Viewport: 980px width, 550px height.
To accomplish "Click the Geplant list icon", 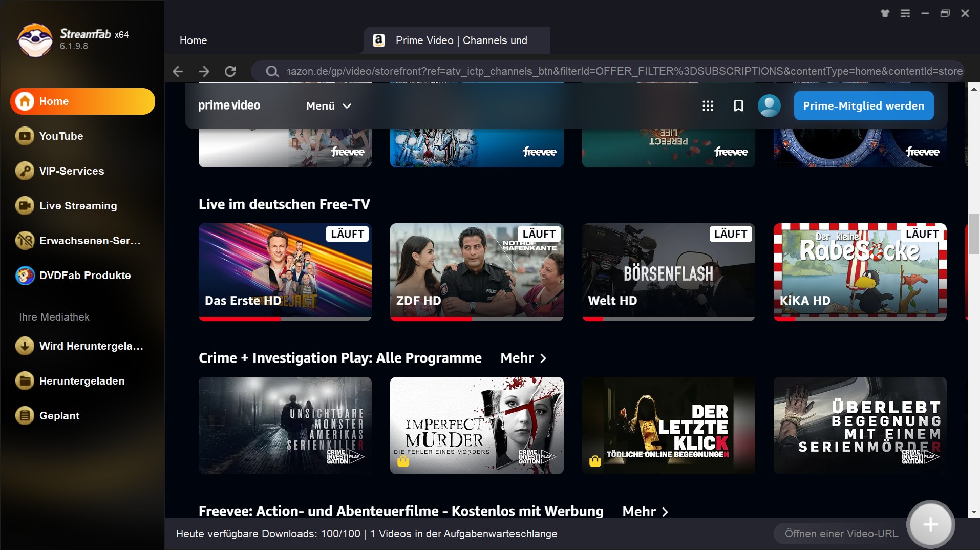I will (25, 416).
